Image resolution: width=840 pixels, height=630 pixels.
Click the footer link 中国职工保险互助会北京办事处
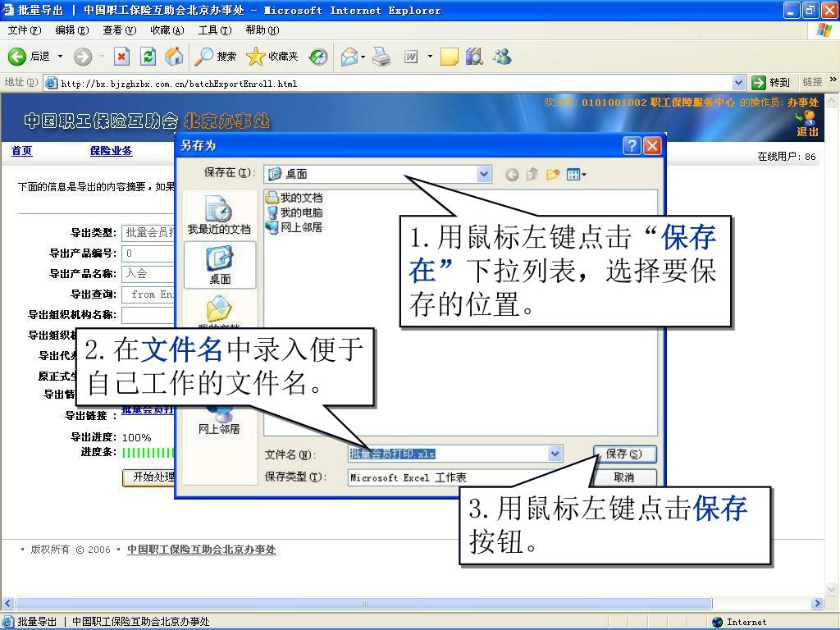coord(202,549)
